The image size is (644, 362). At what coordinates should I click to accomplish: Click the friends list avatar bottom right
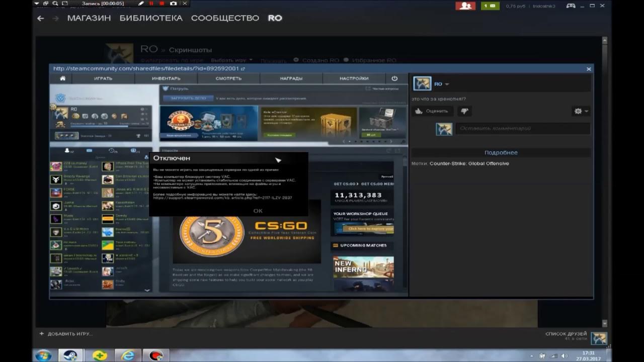coord(599,337)
